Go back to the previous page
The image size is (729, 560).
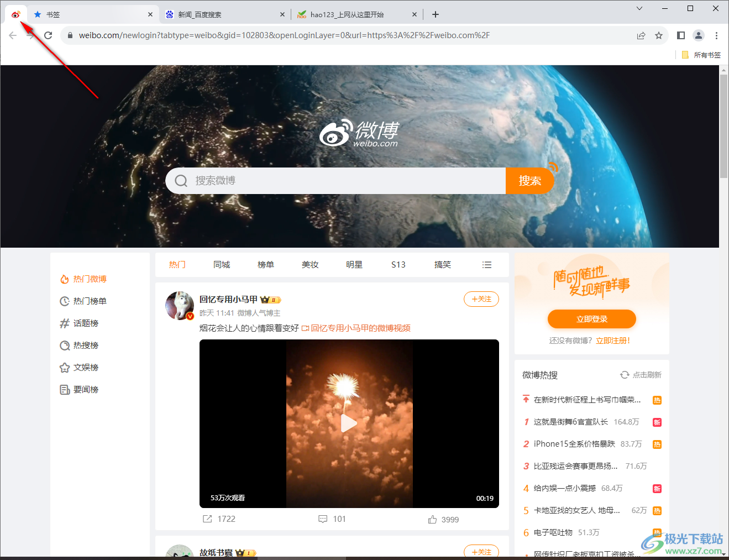tap(13, 35)
